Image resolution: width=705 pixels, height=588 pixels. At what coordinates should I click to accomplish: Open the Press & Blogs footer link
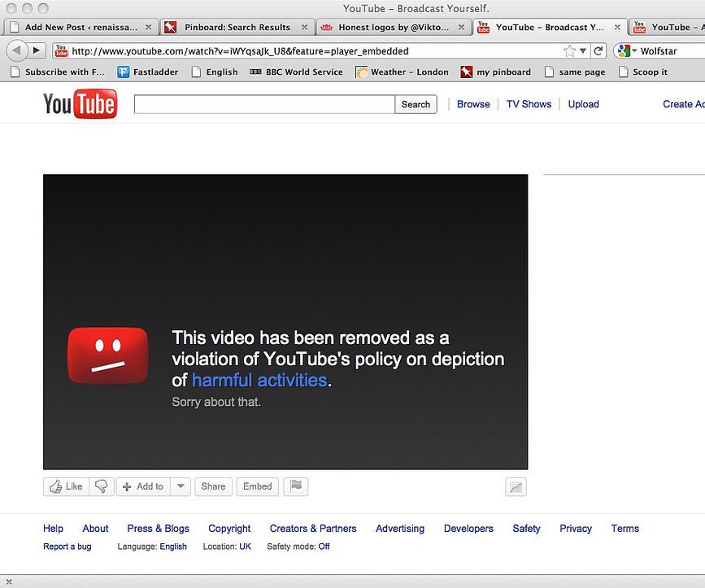159,529
